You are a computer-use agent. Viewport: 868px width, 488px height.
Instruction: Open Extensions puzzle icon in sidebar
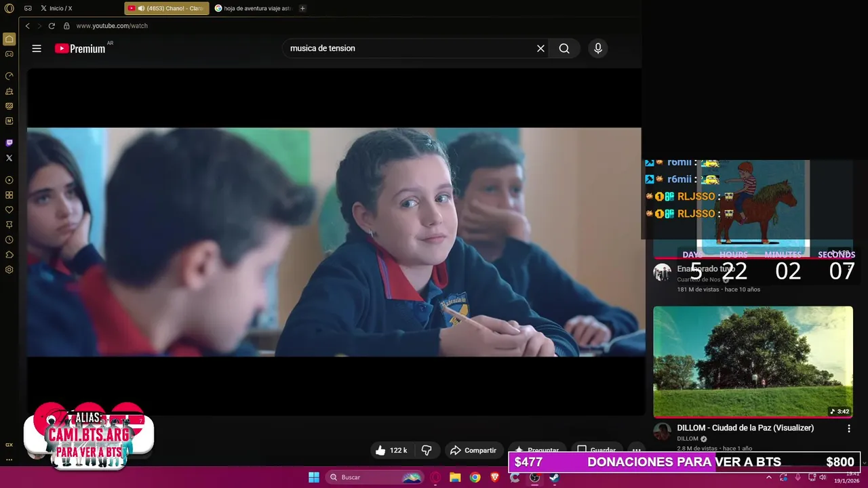click(9, 255)
